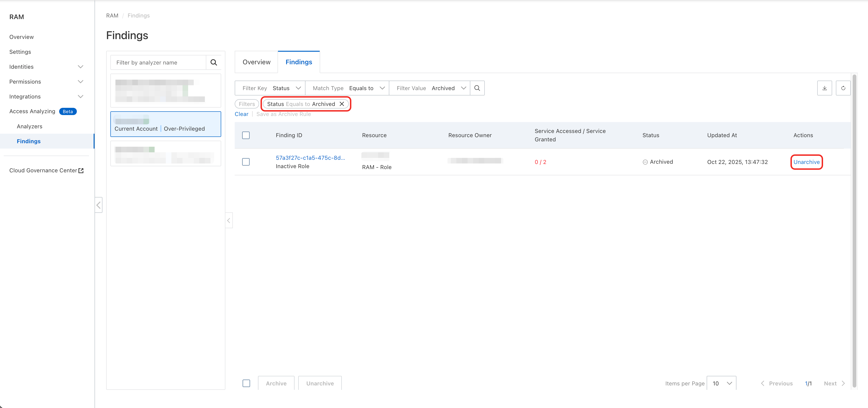
Task: Click the filter search magnifier icon
Action: pyautogui.click(x=477, y=88)
